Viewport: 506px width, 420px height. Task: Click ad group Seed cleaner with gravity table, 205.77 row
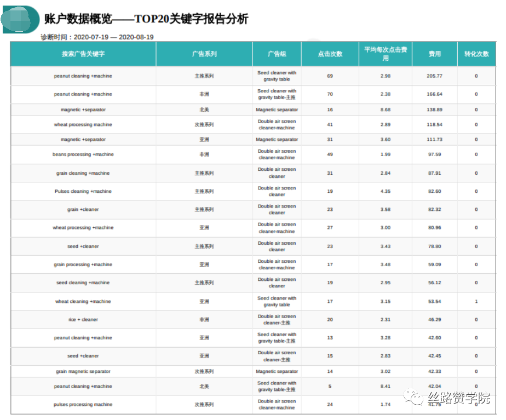pyautogui.click(x=277, y=76)
